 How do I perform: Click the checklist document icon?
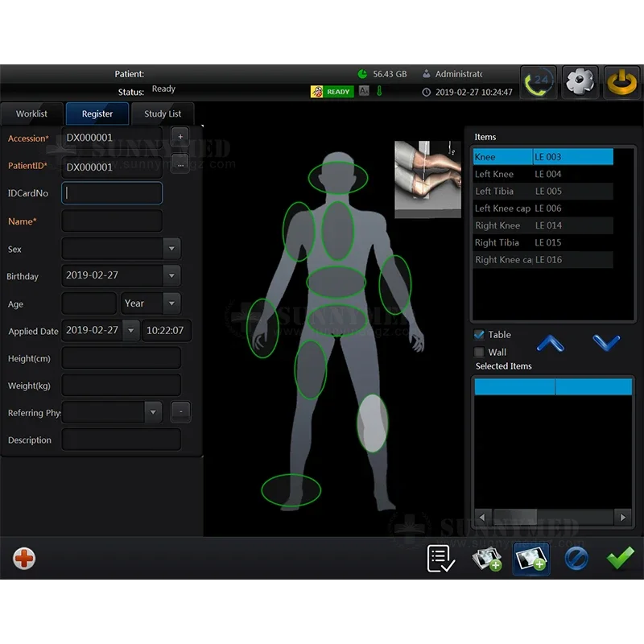click(440, 559)
